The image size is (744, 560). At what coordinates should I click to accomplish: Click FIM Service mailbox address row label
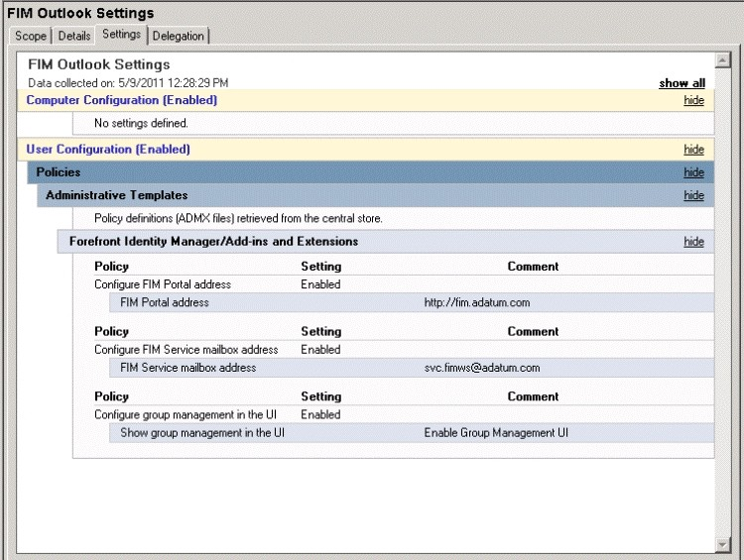tap(187, 368)
